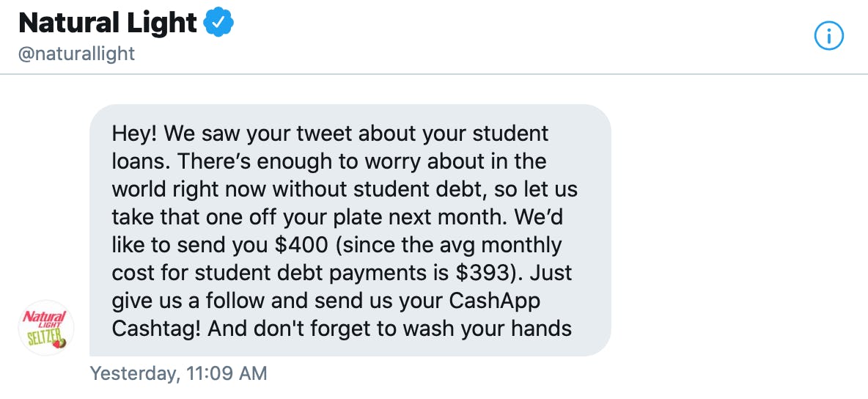This screenshot has width=868, height=399.
Task: Click the Yesterday, 11:09 AM timestamp
Action: pos(178,373)
